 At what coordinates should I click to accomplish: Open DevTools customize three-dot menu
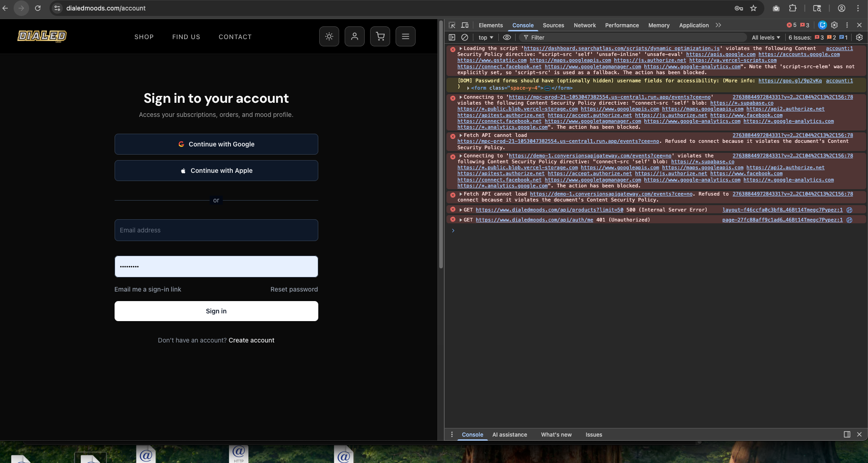coord(847,25)
